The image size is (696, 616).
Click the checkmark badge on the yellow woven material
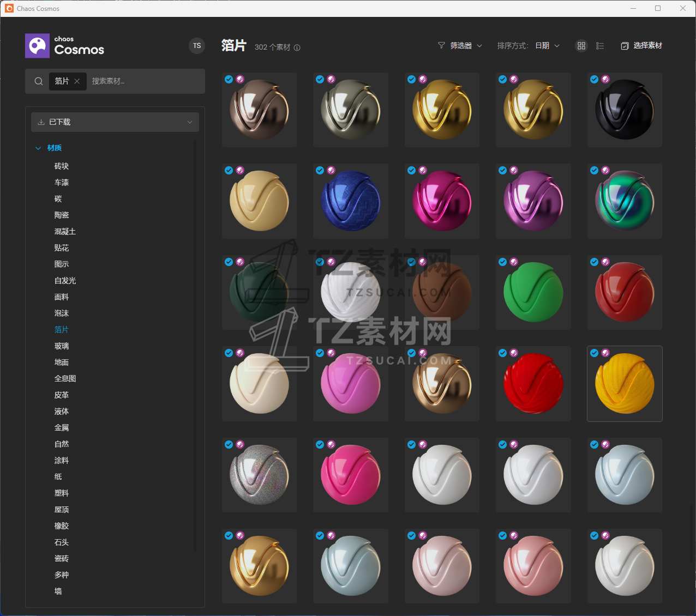(x=595, y=353)
